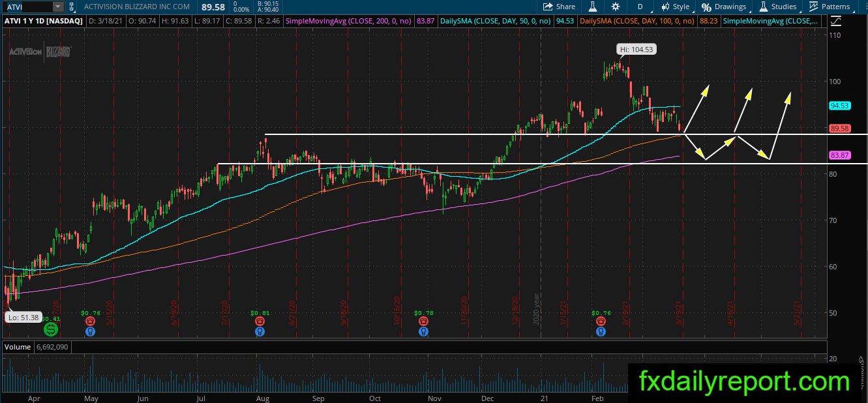Click the February blue lightbulb icon

pos(601,331)
